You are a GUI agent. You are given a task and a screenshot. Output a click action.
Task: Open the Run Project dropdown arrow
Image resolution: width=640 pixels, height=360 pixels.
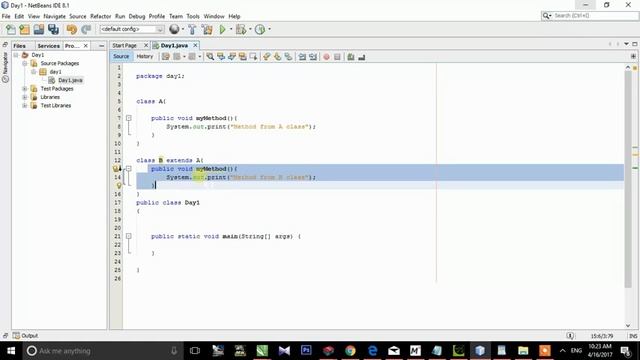tap(231, 29)
